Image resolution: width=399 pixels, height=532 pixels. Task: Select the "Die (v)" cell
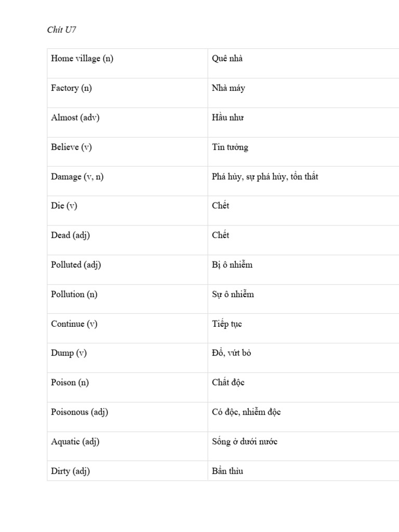tap(64, 206)
